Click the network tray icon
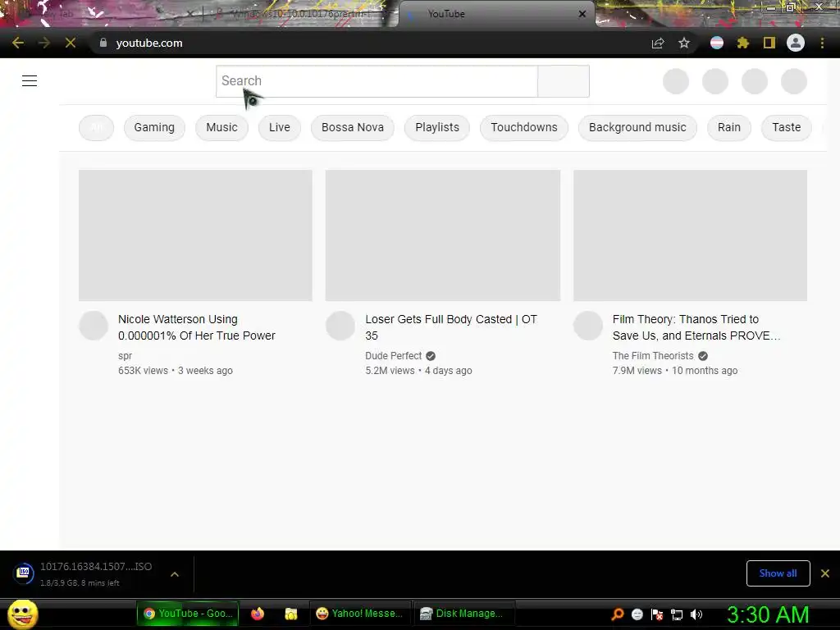840x630 pixels. pos(677,614)
